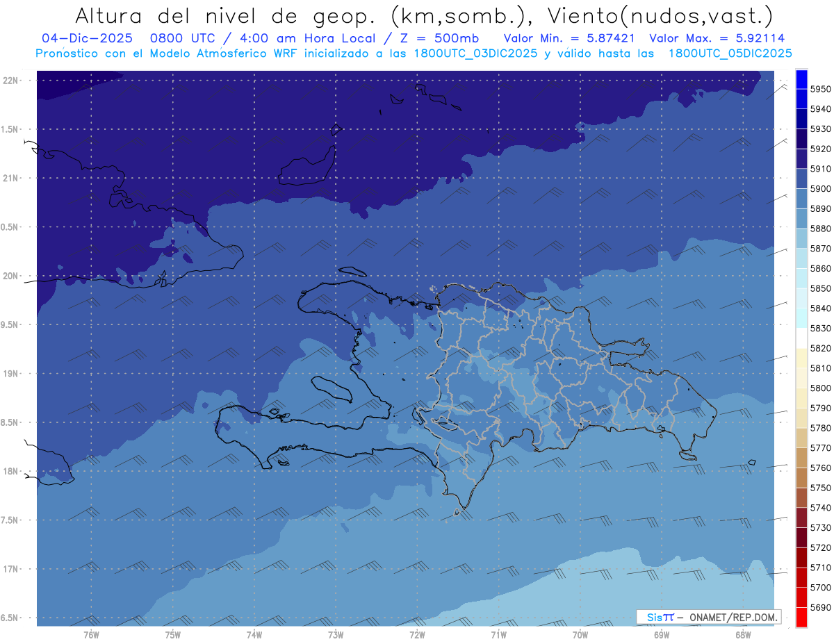Click the '5820' colorbar value
The height and width of the screenshot is (644, 834).
click(x=821, y=348)
